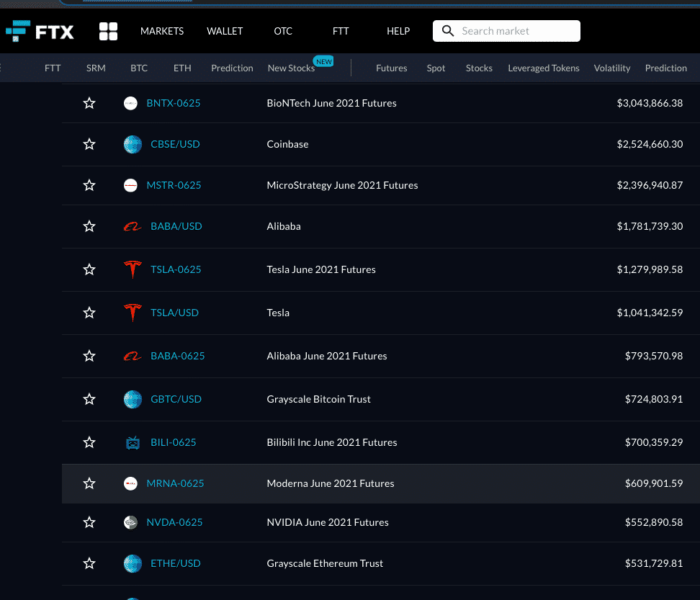Click the globe icon beside GBTC/USD
700x600 pixels.
coord(133,399)
